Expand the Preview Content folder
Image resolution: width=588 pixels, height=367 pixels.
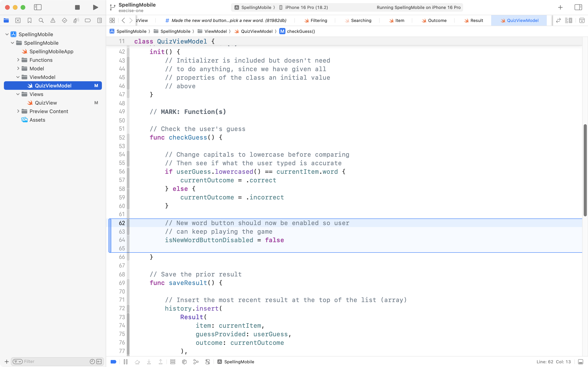[18, 111]
